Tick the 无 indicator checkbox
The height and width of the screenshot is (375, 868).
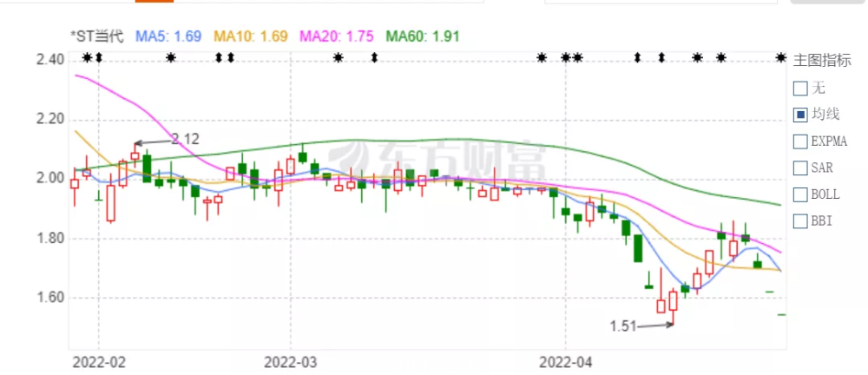tap(800, 88)
